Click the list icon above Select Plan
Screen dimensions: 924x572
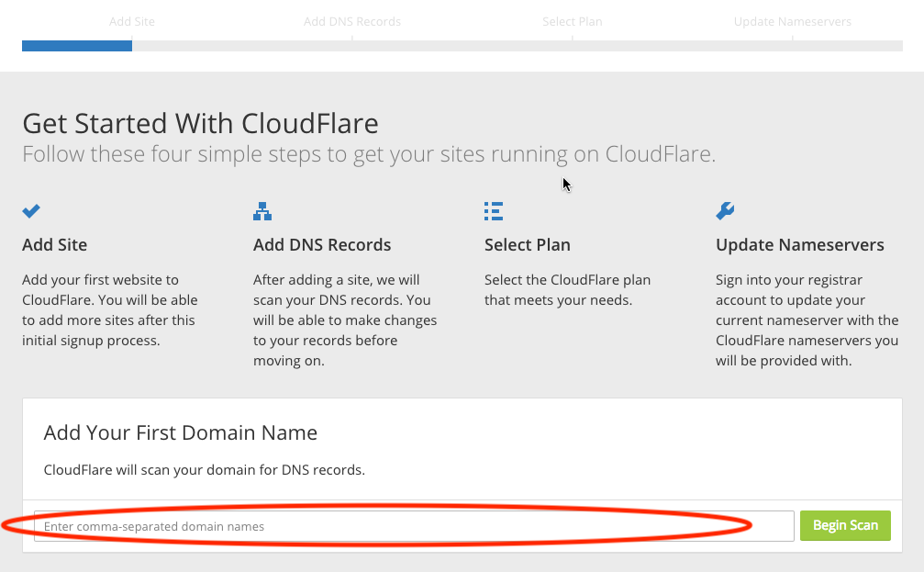(494, 211)
